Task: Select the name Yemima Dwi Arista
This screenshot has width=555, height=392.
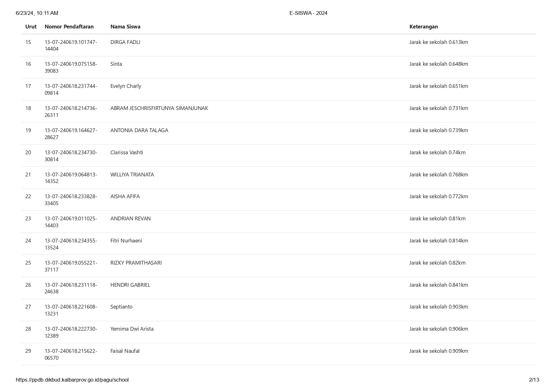Action: (132, 329)
